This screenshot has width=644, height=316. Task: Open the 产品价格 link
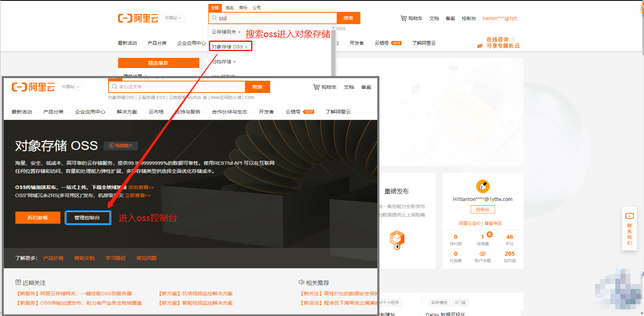(53, 258)
